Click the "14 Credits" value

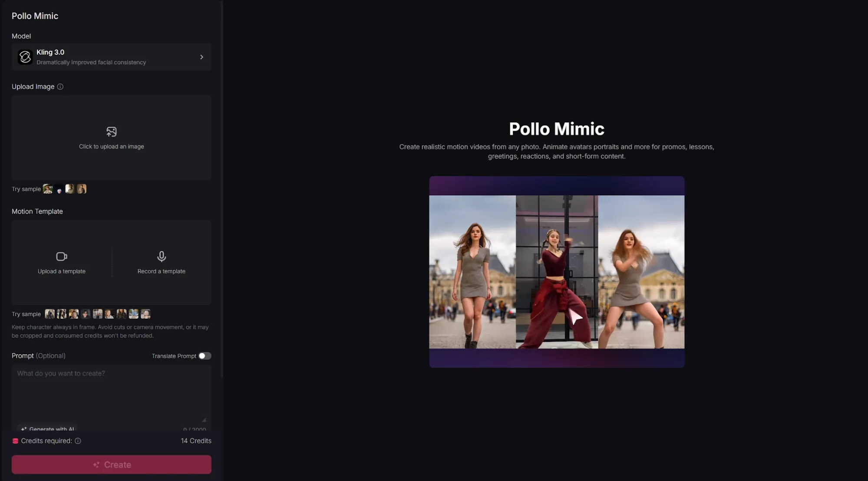click(x=196, y=441)
